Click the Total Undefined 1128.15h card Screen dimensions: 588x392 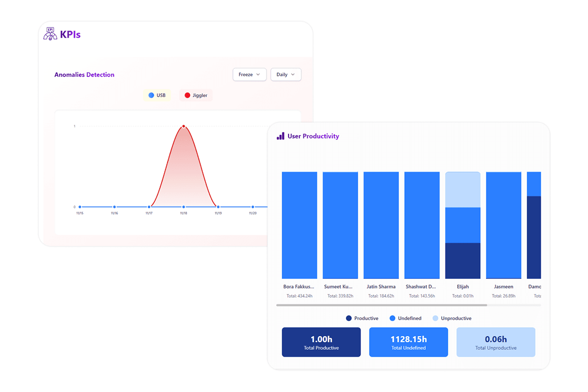[x=408, y=342]
